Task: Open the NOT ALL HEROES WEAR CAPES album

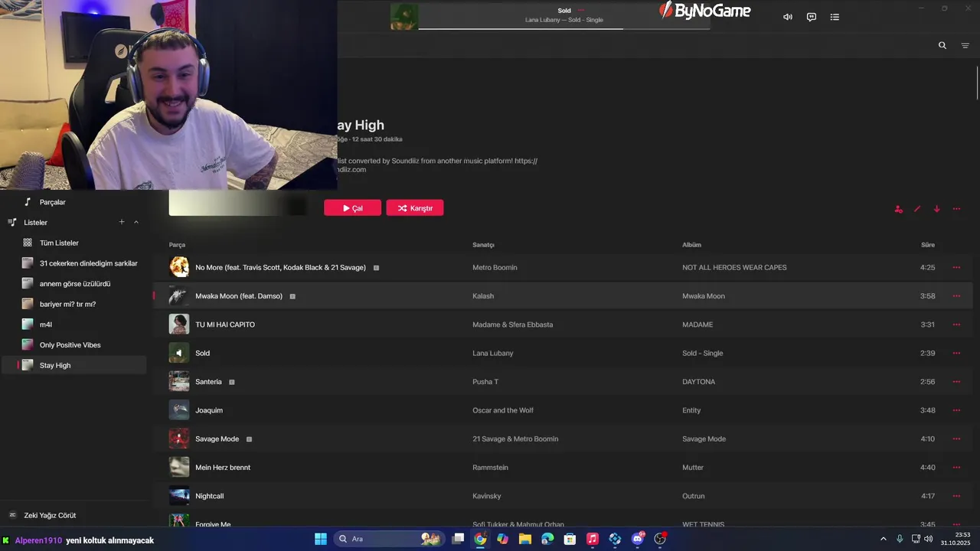Action: (x=734, y=268)
